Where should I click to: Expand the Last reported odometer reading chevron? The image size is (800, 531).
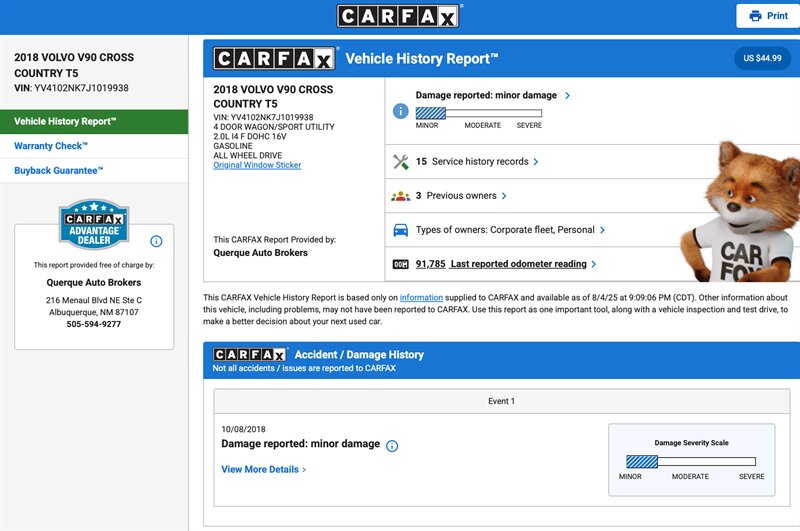click(x=594, y=264)
